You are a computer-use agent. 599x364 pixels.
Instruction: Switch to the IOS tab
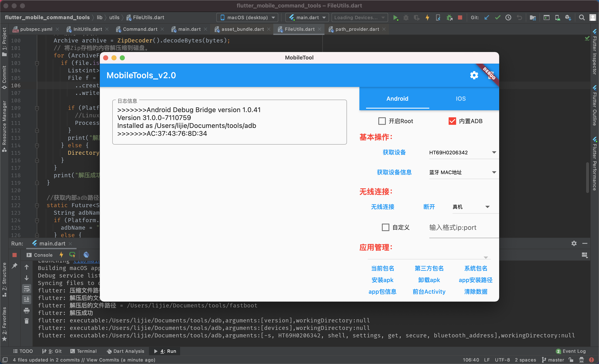pyautogui.click(x=460, y=98)
